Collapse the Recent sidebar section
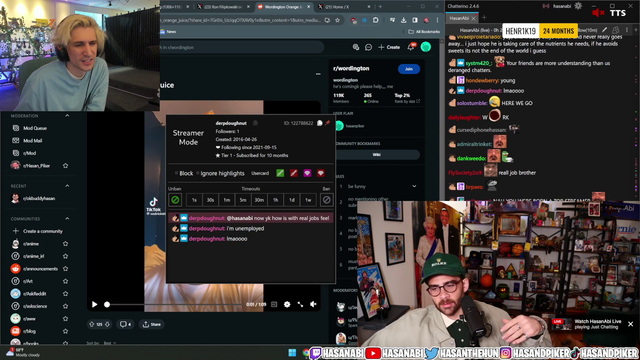This screenshot has height=360, width=640. pyautogui.click(x=67, y=186)
